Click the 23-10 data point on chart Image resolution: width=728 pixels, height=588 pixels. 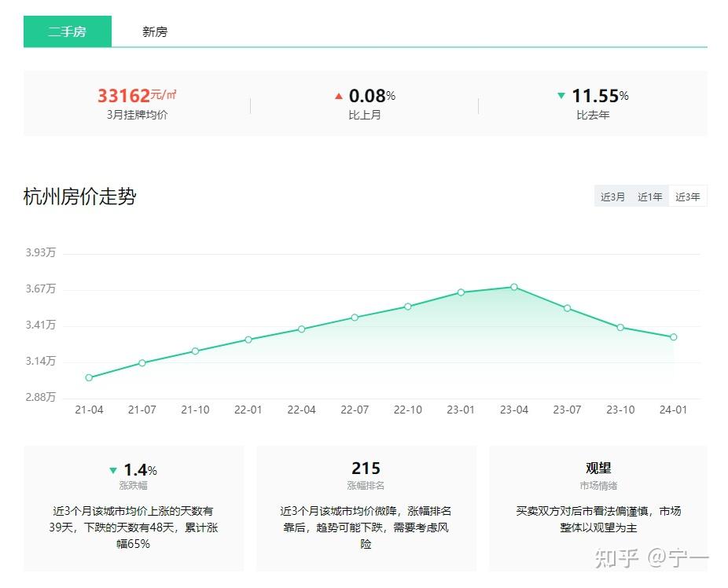tap(620, 327)
